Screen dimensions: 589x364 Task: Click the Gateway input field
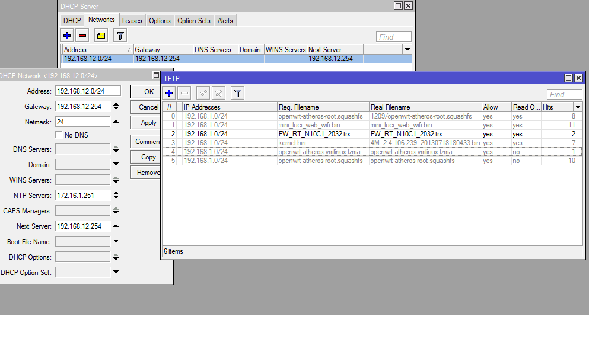(x=82, y=107)
